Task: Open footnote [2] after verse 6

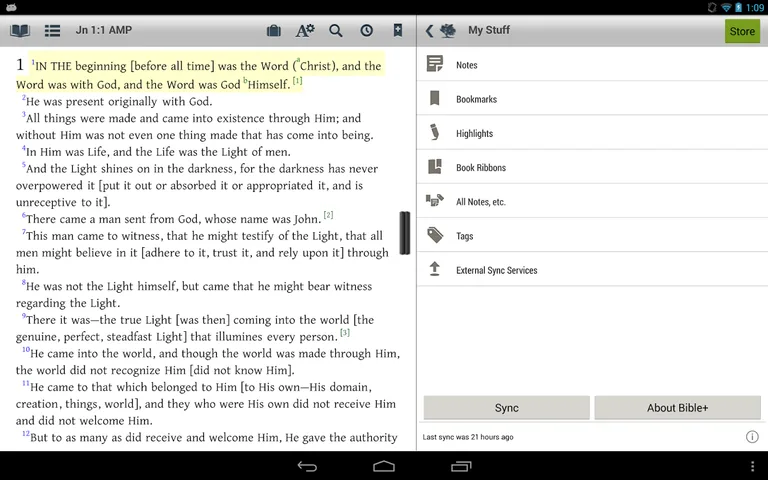Action: click(328, 215)
